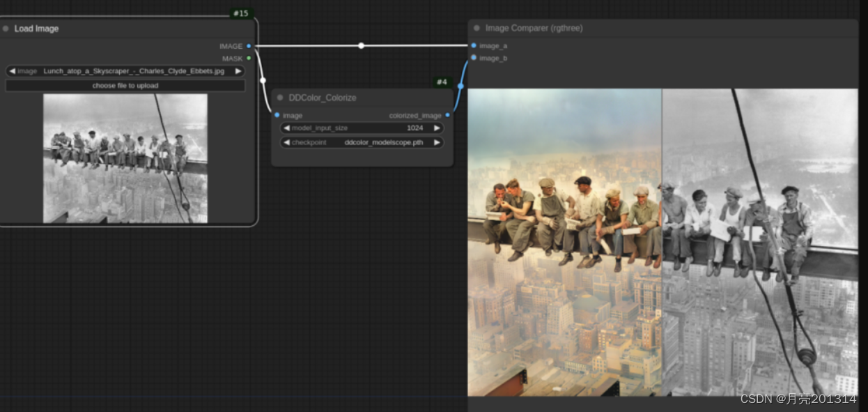Select next checkpoint with right arrow
This screenshot has height=412, width=868.
[x=437, y=142]
